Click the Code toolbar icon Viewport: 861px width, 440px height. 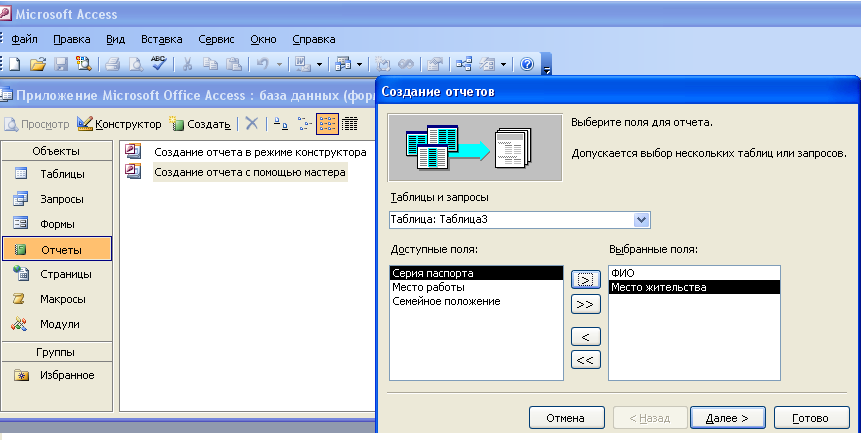383,64
